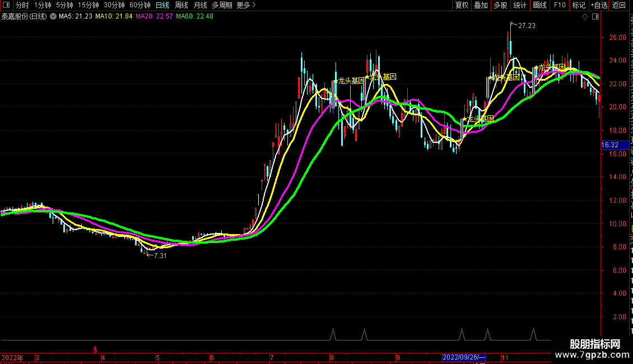Screen dimensions: 633x364
Task: Expand the indicator dropdown next to 泰嘉股份(日线)
Action: click(x=53, y=16)
